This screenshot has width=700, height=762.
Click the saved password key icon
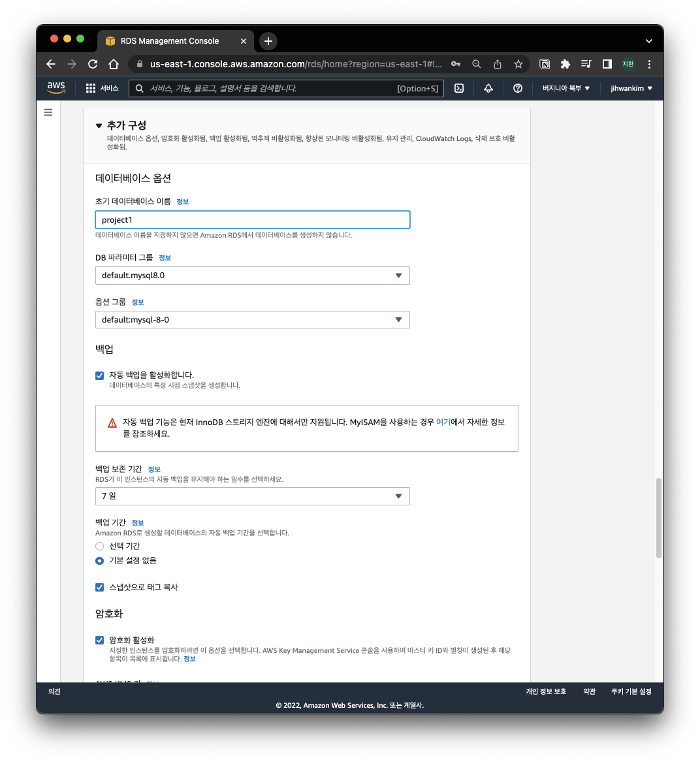[456, 64]
